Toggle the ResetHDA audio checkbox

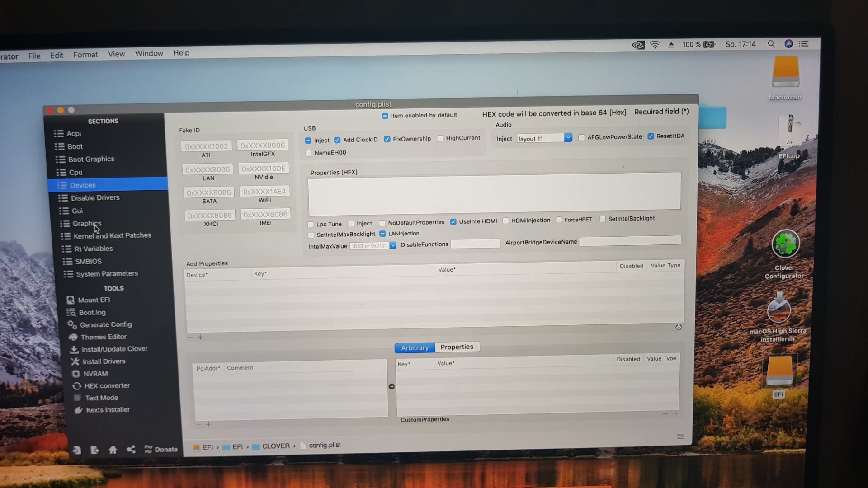[x=651, y=136]
